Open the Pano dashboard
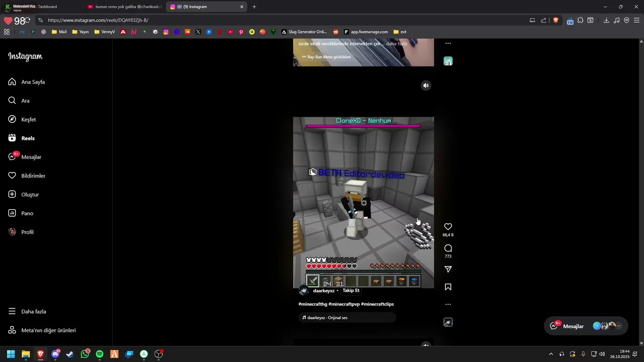This screenshot has width=644, height=362. coord(21,213)
